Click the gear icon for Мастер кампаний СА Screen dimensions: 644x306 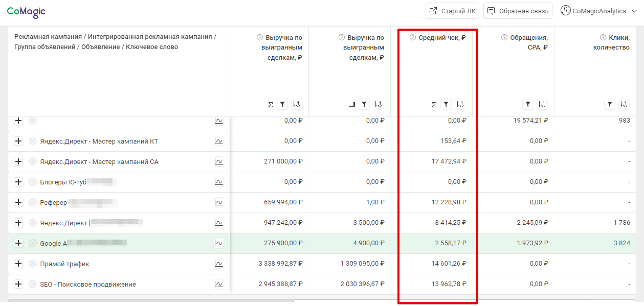pos(33,161)
